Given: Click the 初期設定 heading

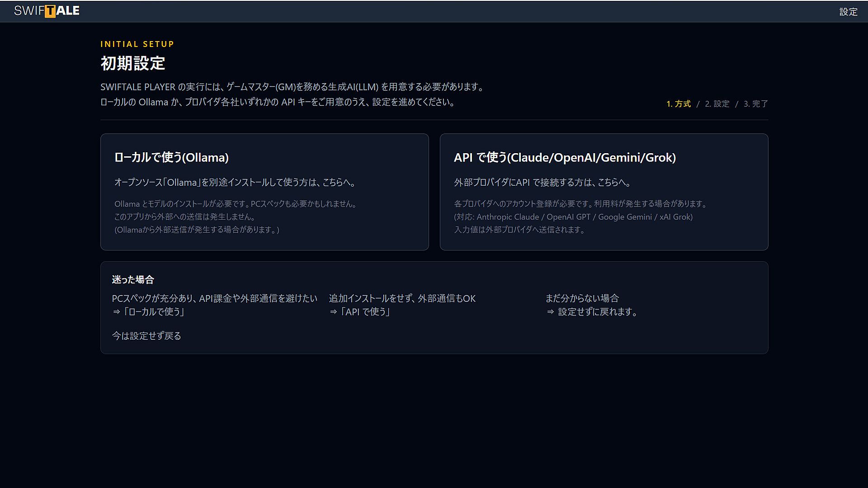Looking at the screenshot, I should click(133, 63).
